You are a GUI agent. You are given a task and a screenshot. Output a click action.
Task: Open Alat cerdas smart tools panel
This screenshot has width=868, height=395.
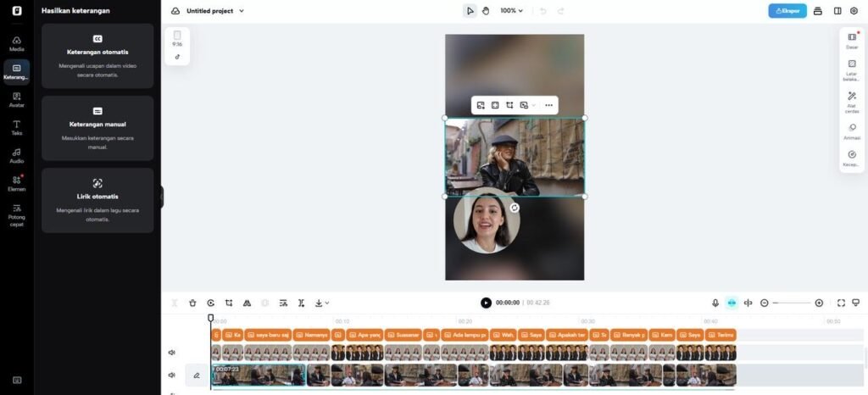coord(852,102)
